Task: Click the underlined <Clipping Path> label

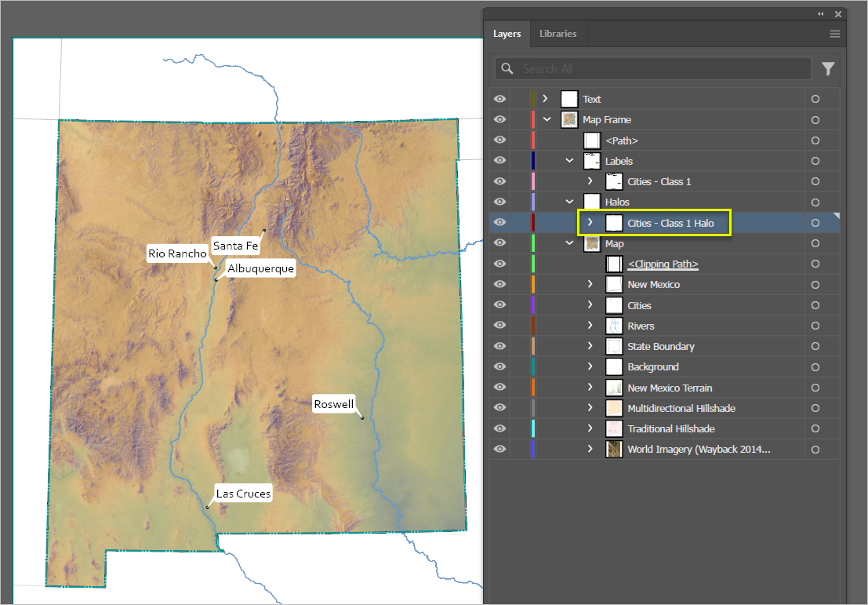Action: [663, 264]
